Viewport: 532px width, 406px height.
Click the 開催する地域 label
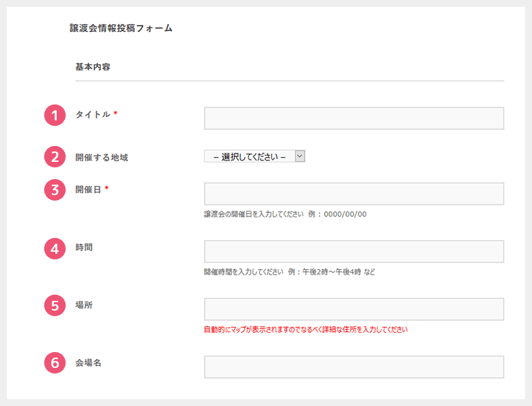pos(102,157)
